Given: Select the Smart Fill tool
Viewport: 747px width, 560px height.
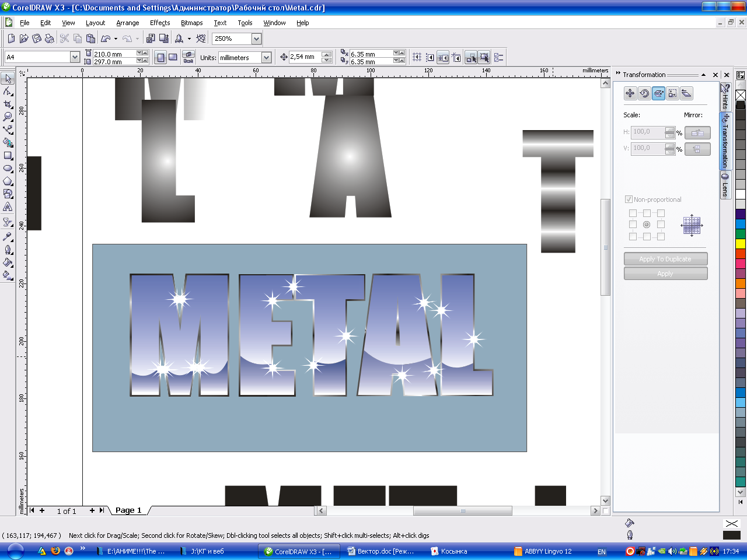Looking at the screenshot, I should (x=8, y=143).
